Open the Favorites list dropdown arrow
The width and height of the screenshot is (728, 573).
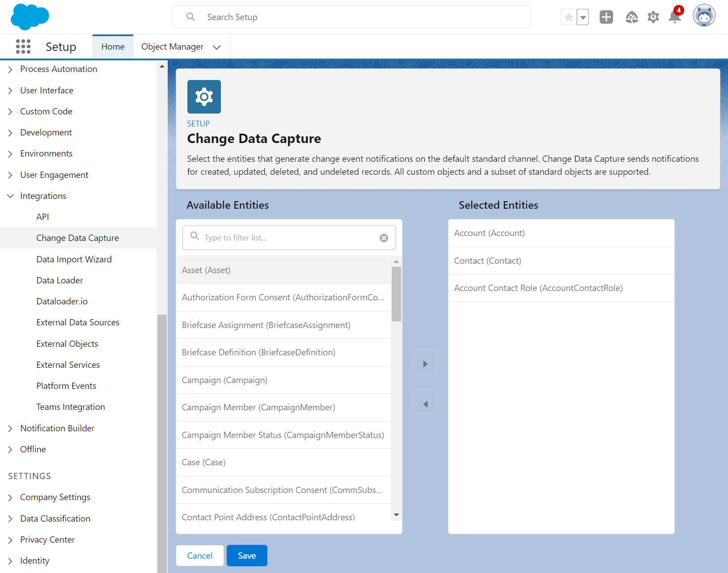[x=583, y=17]
